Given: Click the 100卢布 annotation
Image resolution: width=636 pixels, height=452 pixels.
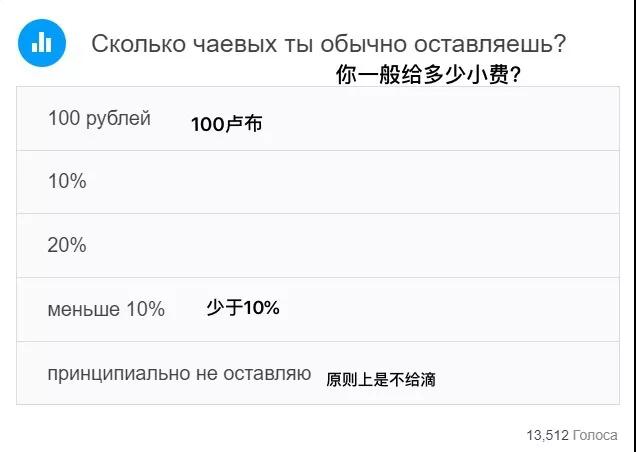Looking at the screenshot, I should (x=226, y=124).
